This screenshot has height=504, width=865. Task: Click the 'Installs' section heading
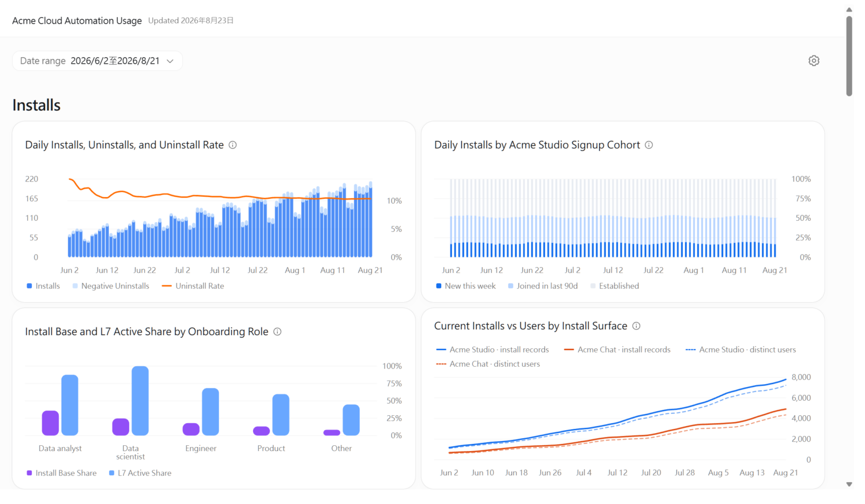pyautogui.click(x=36, y=106)
